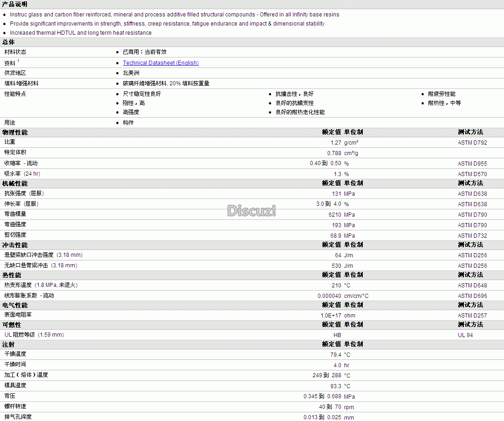Click UL 94 test method
This screenshot has width=504, height=421.
[465, 335]
